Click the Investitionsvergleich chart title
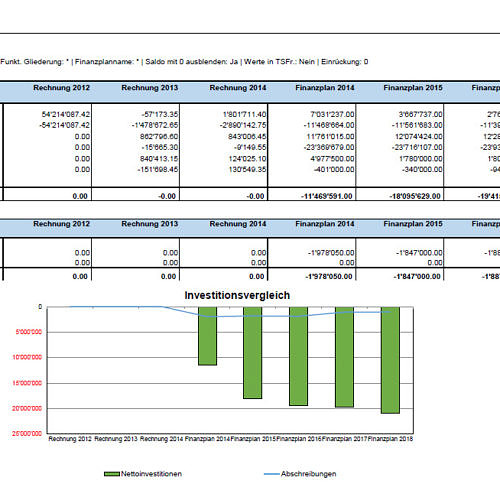The image size is (500, 500). point(237,295)
